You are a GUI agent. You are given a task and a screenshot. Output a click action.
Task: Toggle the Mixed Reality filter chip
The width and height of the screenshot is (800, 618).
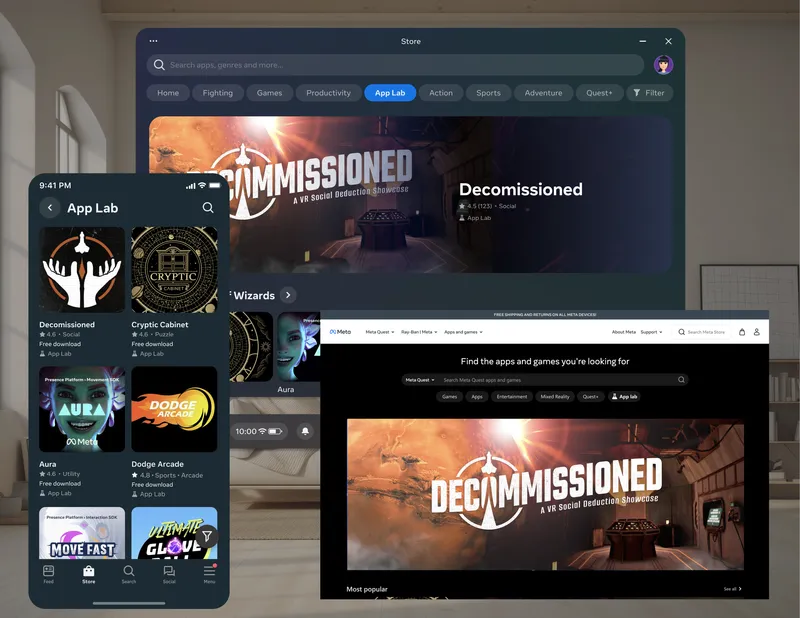(556, 397)
